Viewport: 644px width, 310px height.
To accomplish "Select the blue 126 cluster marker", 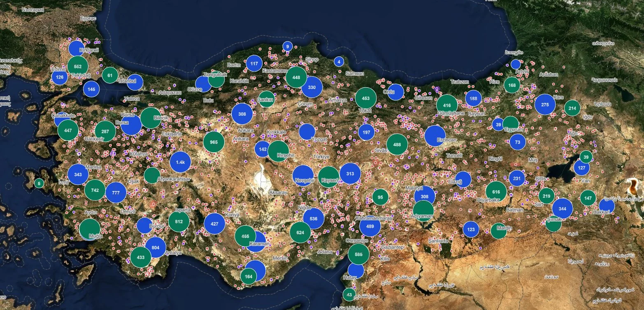I will 60,77.
